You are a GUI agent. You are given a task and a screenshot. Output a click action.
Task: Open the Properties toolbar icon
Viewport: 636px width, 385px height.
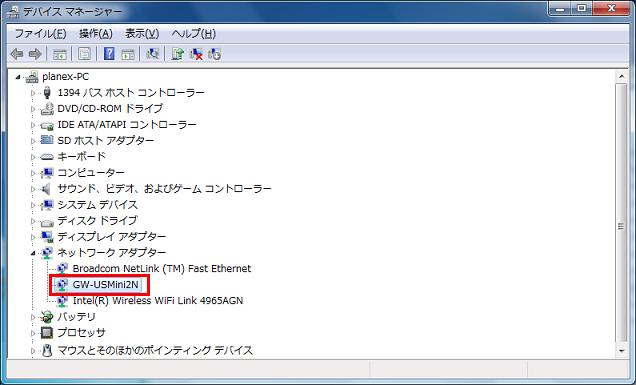[x=84, y=54]
